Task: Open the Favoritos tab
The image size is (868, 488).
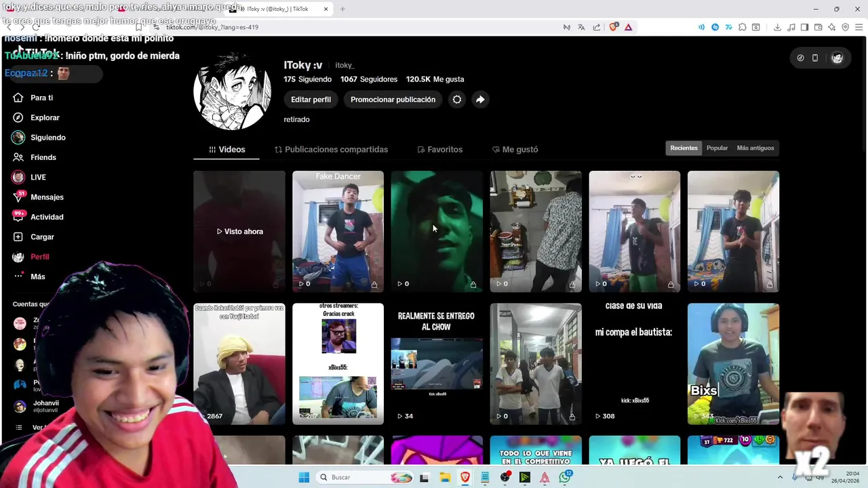Action: 439,149
